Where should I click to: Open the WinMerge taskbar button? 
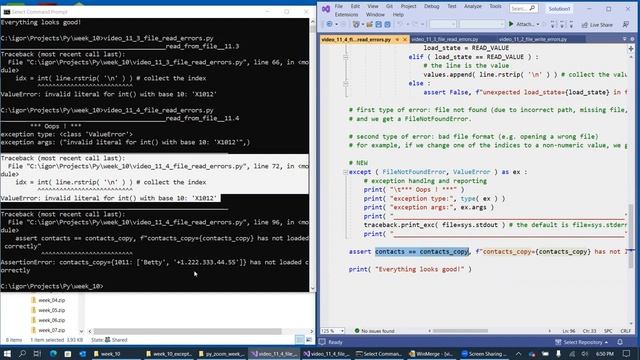pyautogui.click(x=432, y=354)
